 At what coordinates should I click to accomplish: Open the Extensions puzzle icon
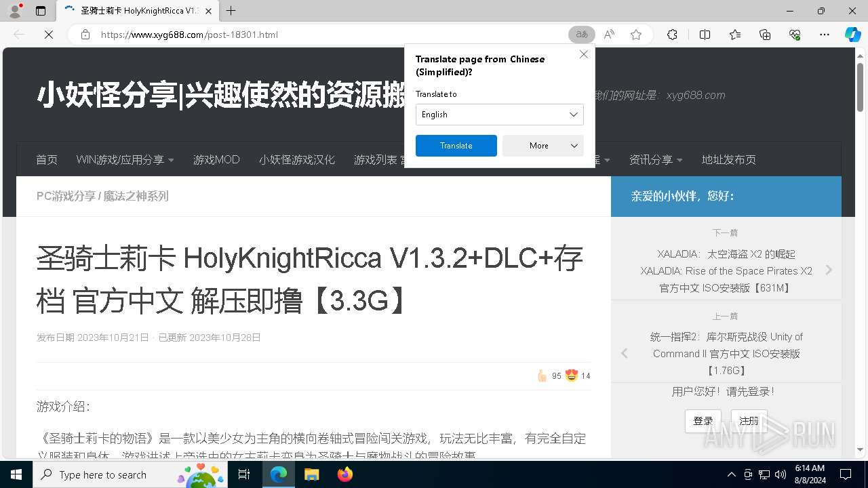(672, 35)
